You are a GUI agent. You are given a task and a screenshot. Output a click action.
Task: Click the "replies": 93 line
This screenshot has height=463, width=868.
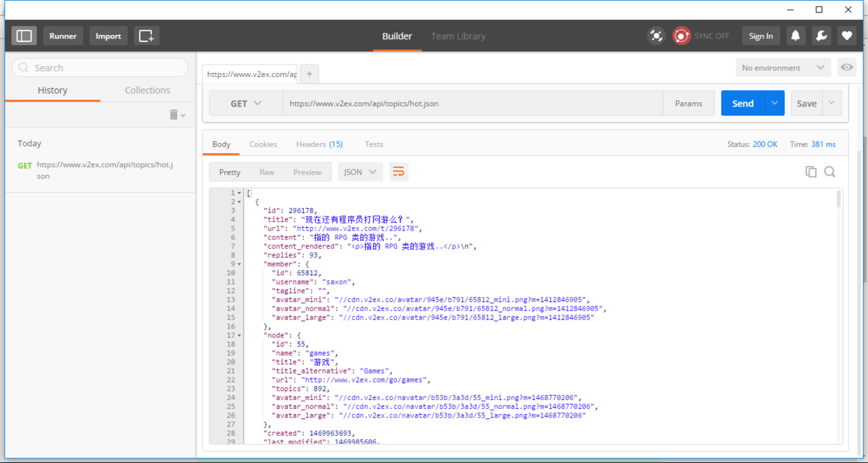pyautogui.click(x=292, y=255)
